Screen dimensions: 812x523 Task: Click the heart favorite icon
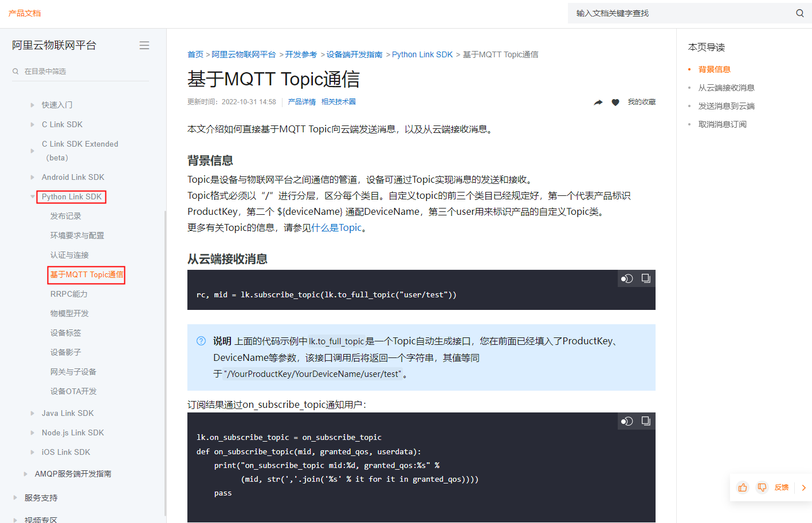coord(615,102)
